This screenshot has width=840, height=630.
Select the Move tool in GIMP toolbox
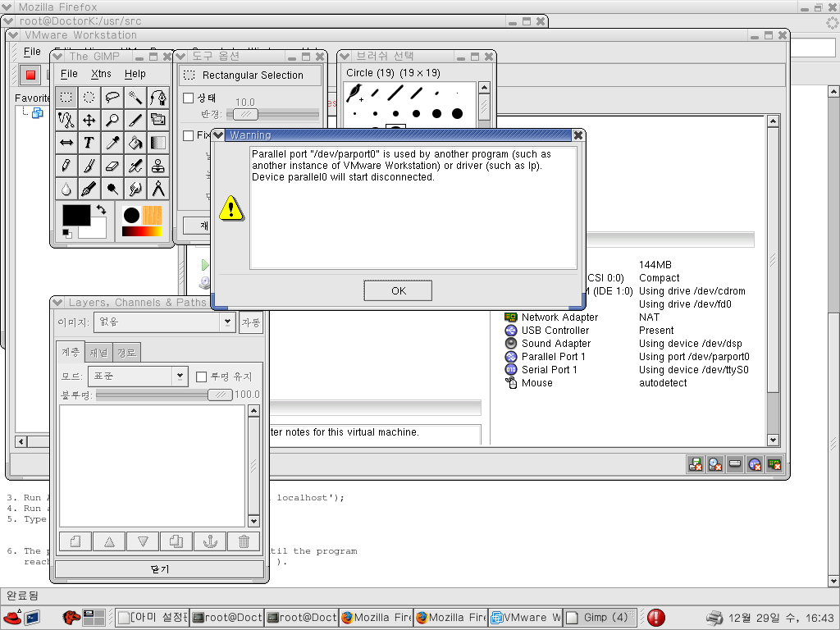[x=89, y=120]
